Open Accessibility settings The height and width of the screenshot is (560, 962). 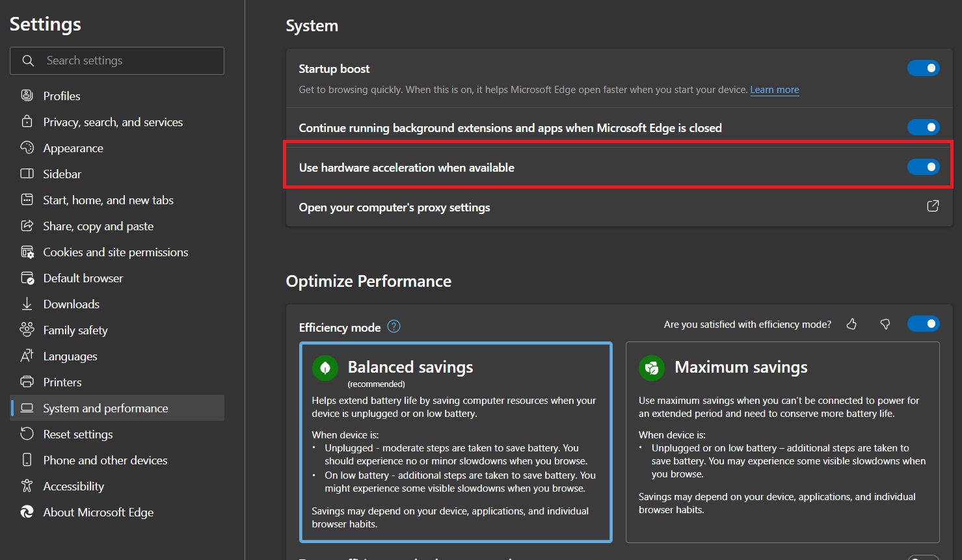click(117, 486)
